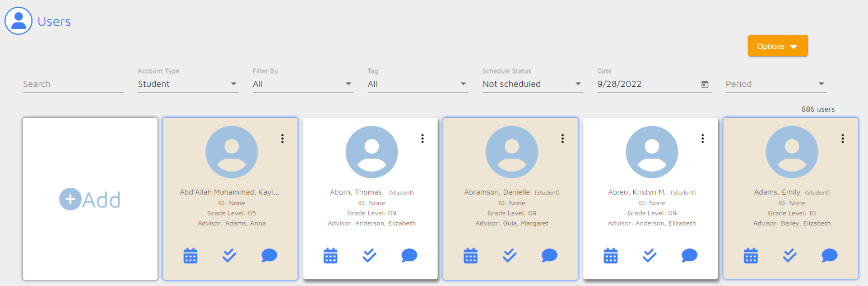Click the Users profile icon in header

(18, 21)
